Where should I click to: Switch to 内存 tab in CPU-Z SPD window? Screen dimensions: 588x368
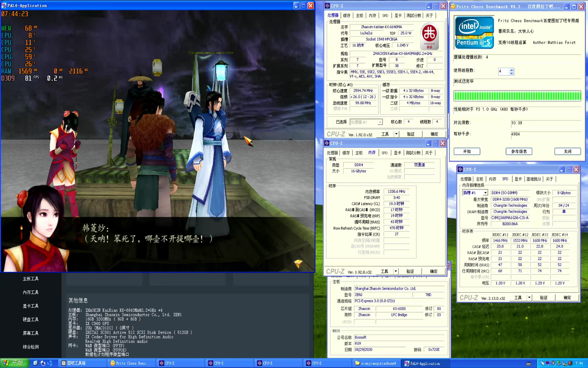pos(492,179)
